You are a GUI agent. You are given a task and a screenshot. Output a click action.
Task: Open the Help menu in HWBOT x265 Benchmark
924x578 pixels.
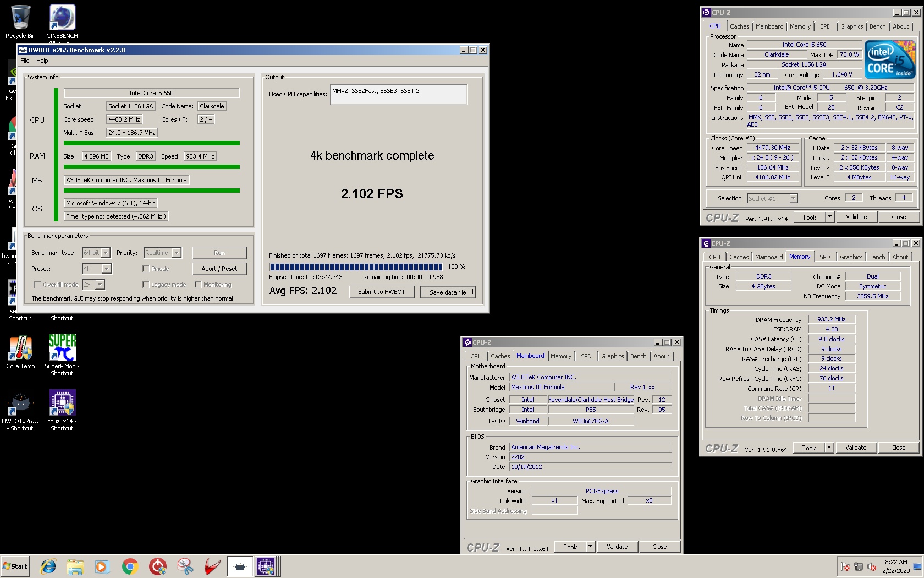click(42, 61)
